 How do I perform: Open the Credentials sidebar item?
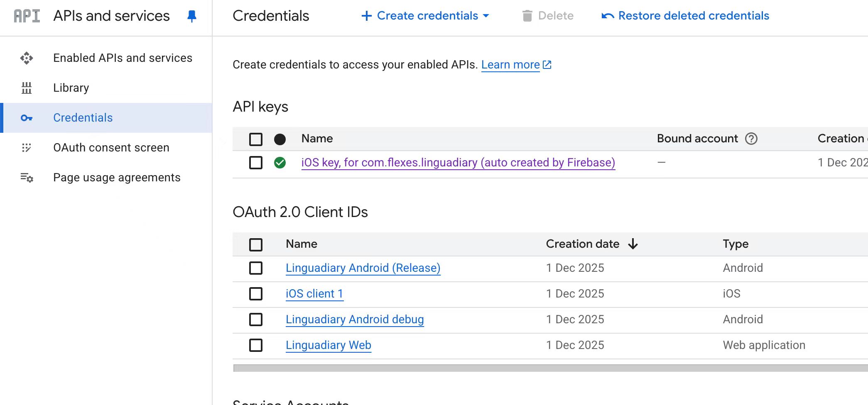click(x=83, y=118)
